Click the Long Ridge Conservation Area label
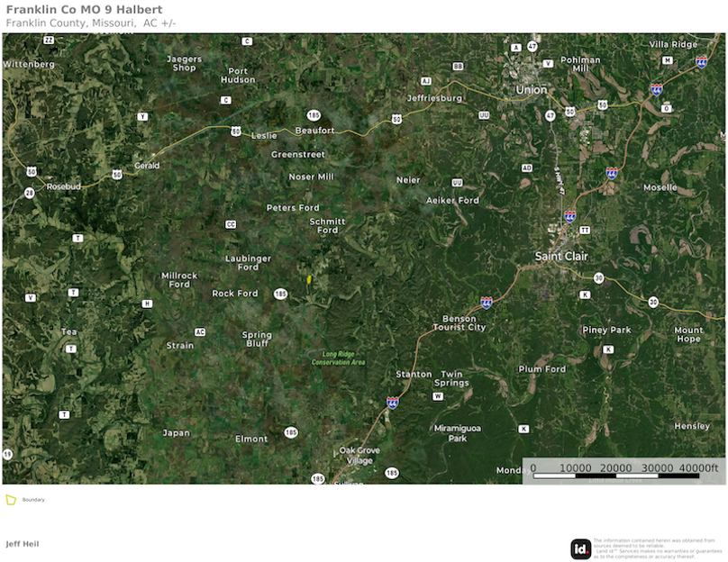This screenshot has height=562, width=728. click(338, 358)
